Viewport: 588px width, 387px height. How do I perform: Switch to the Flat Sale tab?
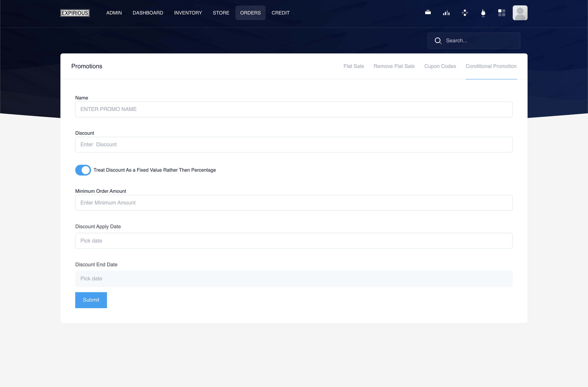point(354,66)
